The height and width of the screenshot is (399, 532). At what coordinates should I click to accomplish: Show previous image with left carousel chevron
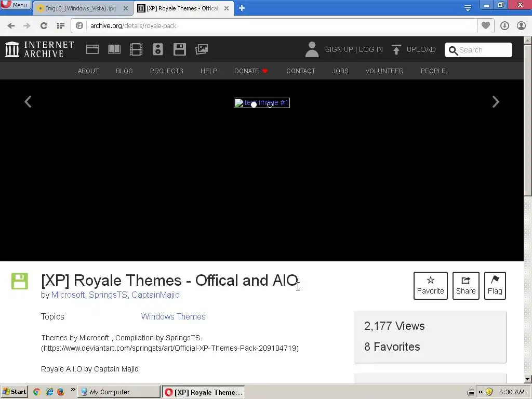pyautogui.click(x=28, y=102)
